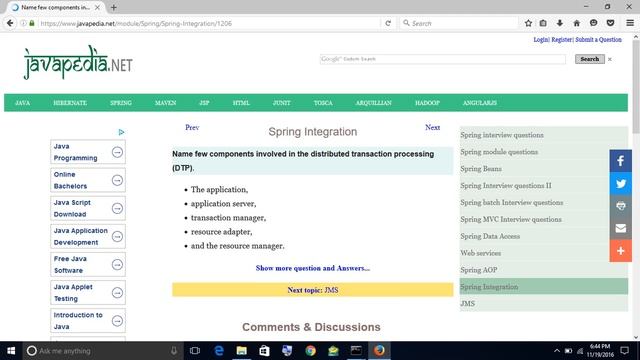The width and height of the screenshot is (640, 360).
Task: Open the JUNIT menu item
Action: [282, 103]
